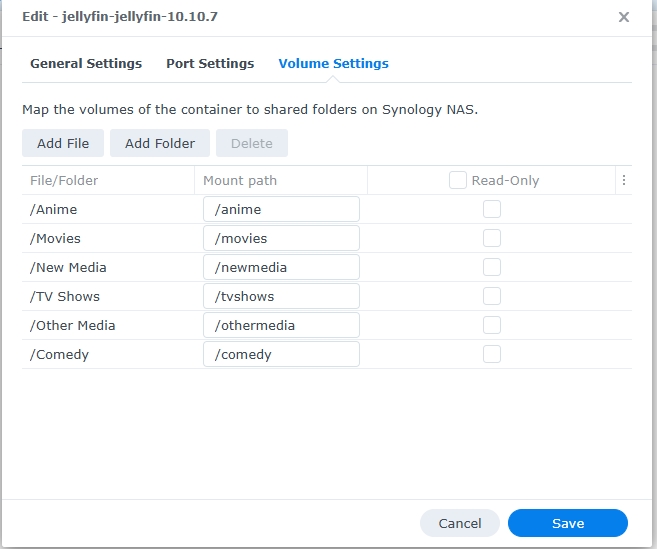Viewport: 657px width, 549px height.
Task: Open the column options three-dot menu
Action: (624, 181)
